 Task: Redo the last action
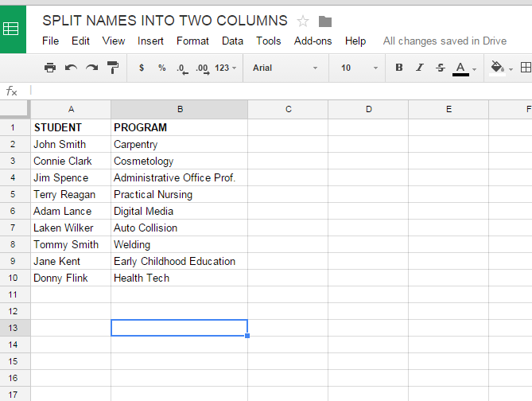coord(91,68)
